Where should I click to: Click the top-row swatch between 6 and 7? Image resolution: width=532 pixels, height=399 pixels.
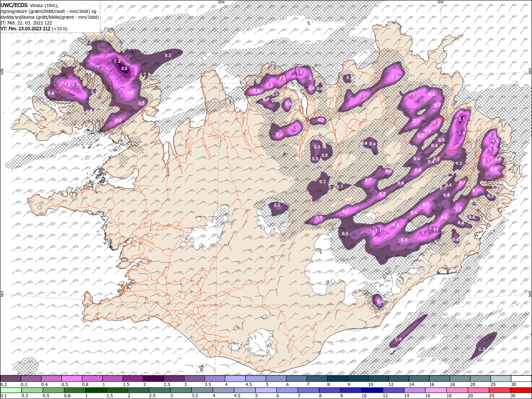click(297, 378)
